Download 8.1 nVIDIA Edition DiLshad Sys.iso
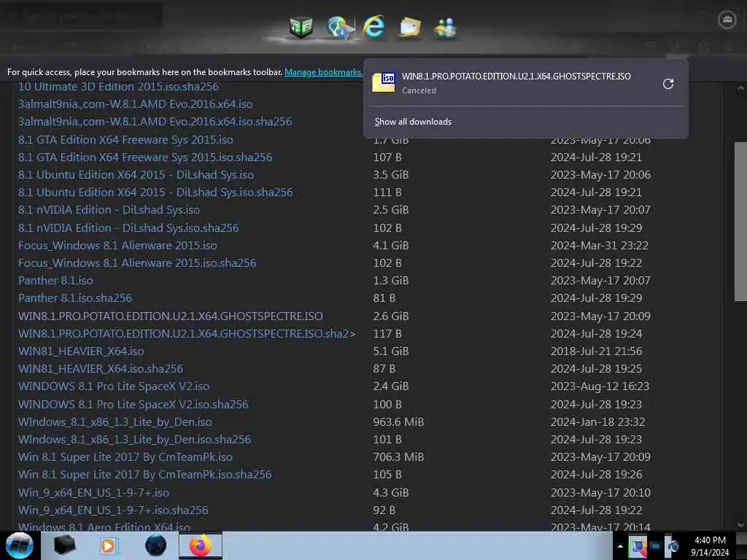This screenshot has height=560, width=747. (x=109, y=210)
